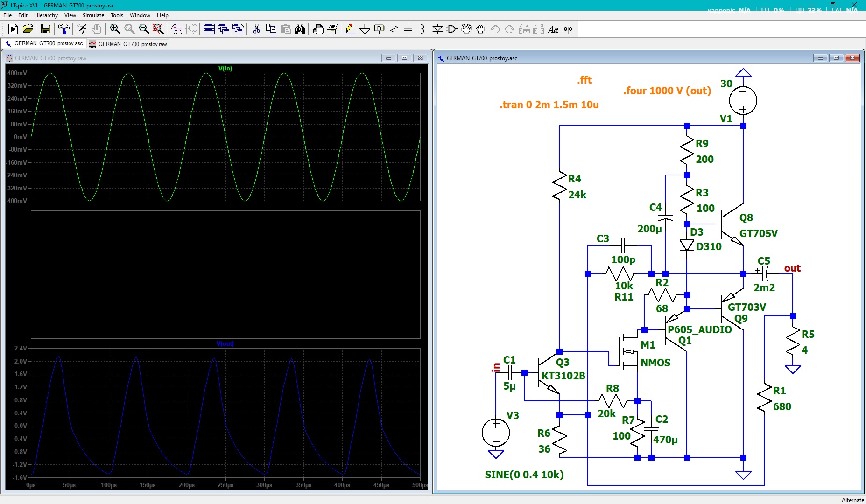Open the Tools menu

pos(117,15)
